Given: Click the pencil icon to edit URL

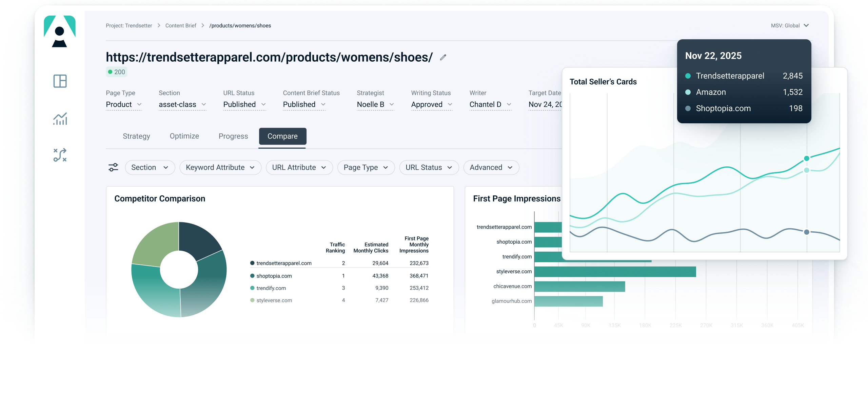Looking at the screenshot, I should (443, 58).
